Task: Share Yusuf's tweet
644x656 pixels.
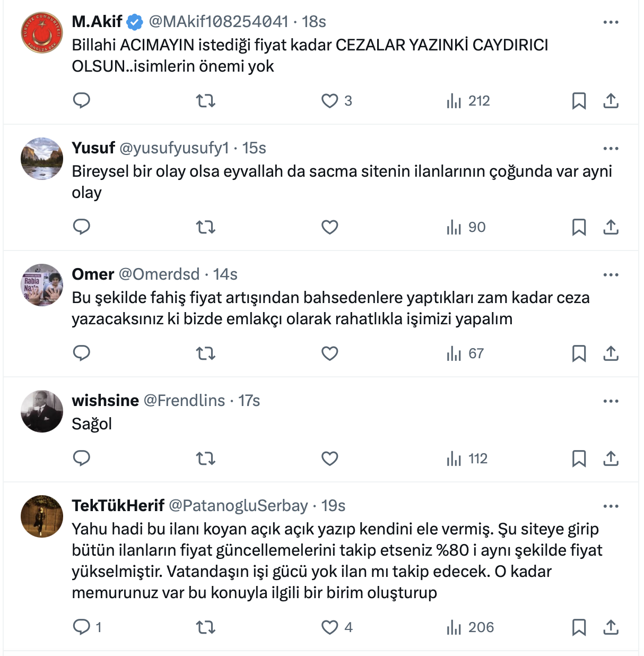Action: 611,227
